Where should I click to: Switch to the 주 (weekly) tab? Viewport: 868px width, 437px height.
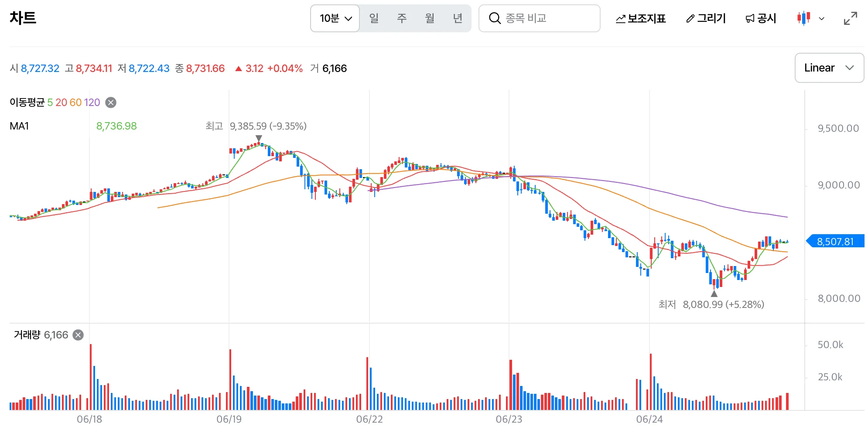[402, 18]
